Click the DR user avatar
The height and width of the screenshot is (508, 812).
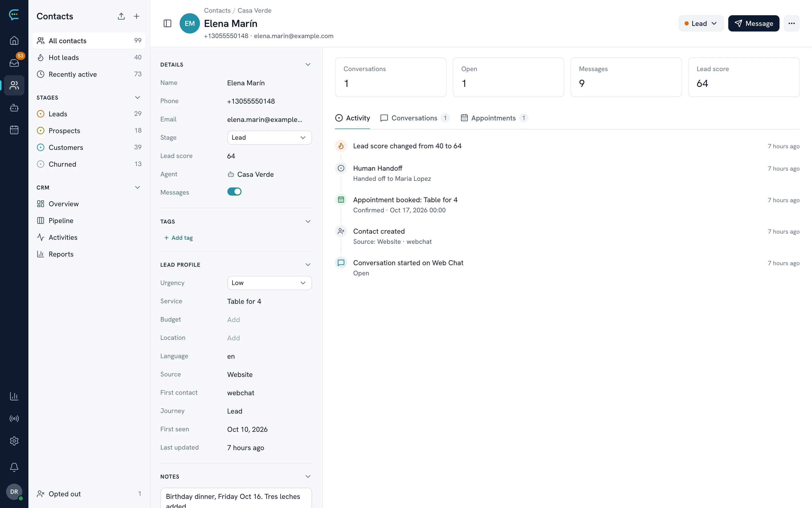[x=14, y=491]
